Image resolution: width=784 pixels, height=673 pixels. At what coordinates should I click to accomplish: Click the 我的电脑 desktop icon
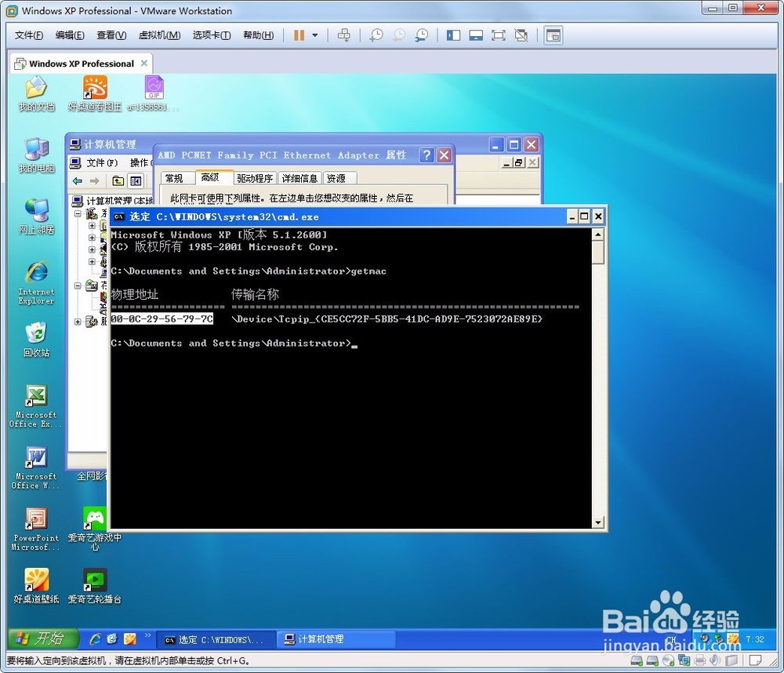37,155
